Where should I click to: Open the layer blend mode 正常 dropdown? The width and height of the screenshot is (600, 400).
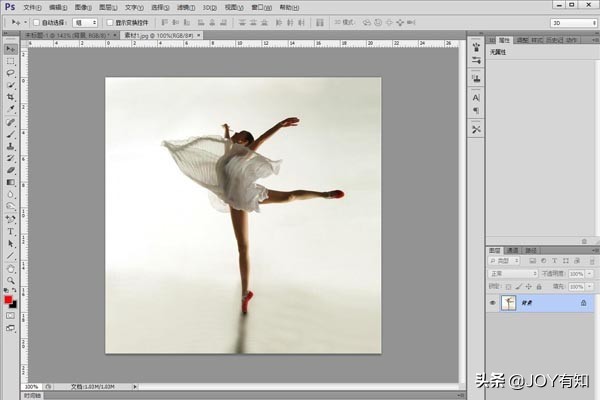(513, 272)
